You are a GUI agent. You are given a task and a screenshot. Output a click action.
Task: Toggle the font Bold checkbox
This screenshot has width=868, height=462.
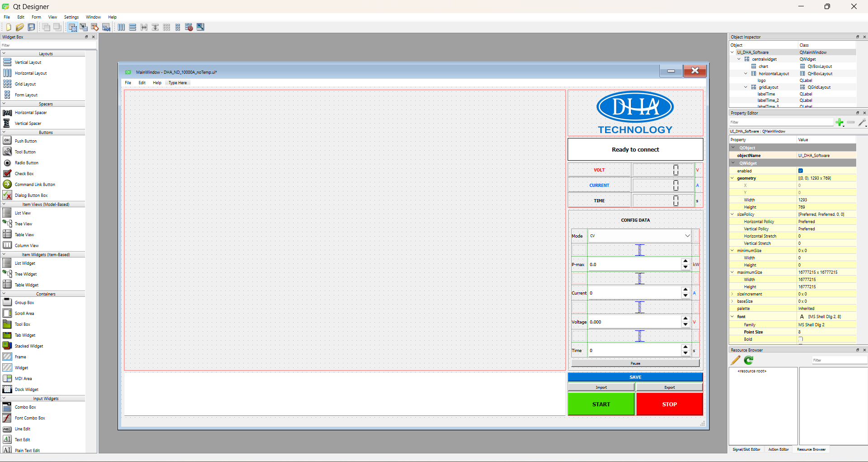(801, 339)
